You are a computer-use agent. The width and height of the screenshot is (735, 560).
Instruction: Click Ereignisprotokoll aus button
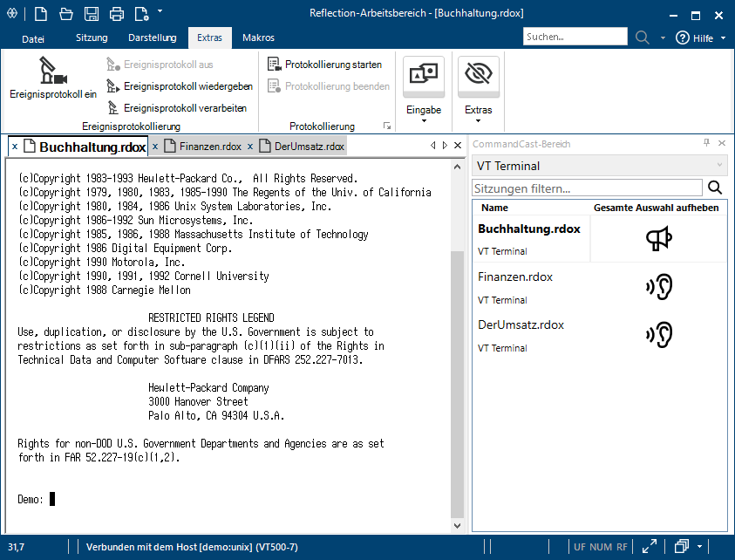click(160, 65)
